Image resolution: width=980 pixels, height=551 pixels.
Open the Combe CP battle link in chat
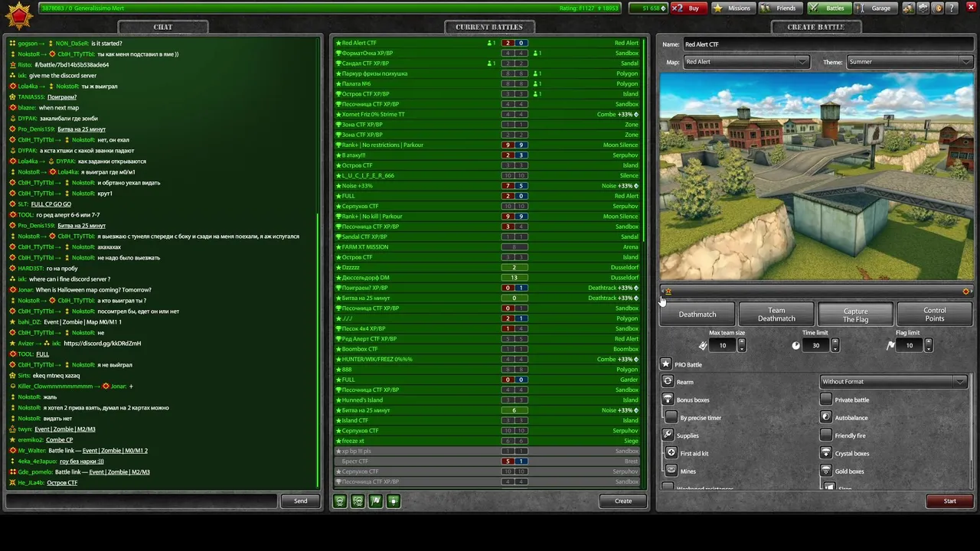(59, 440)
